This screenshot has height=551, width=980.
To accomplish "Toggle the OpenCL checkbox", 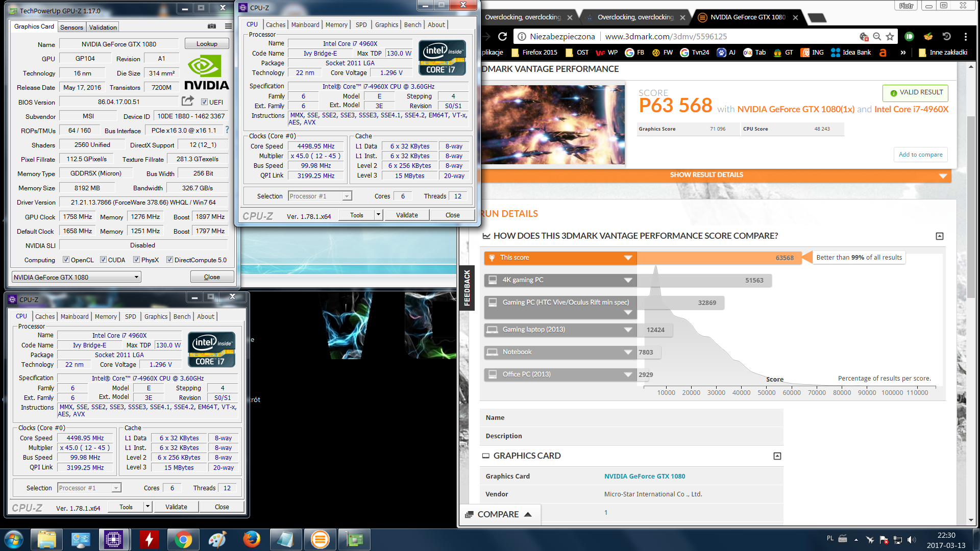I will pos(66,260).
